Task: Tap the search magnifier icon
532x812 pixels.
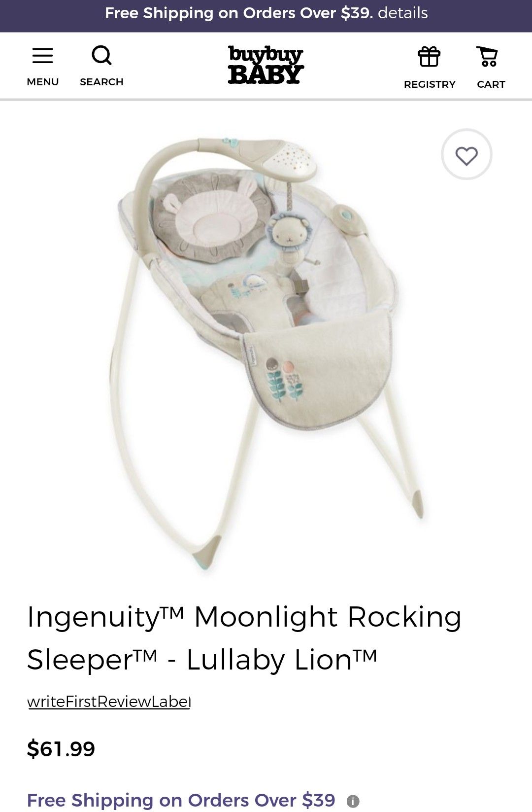Action: tap(101, 55)
